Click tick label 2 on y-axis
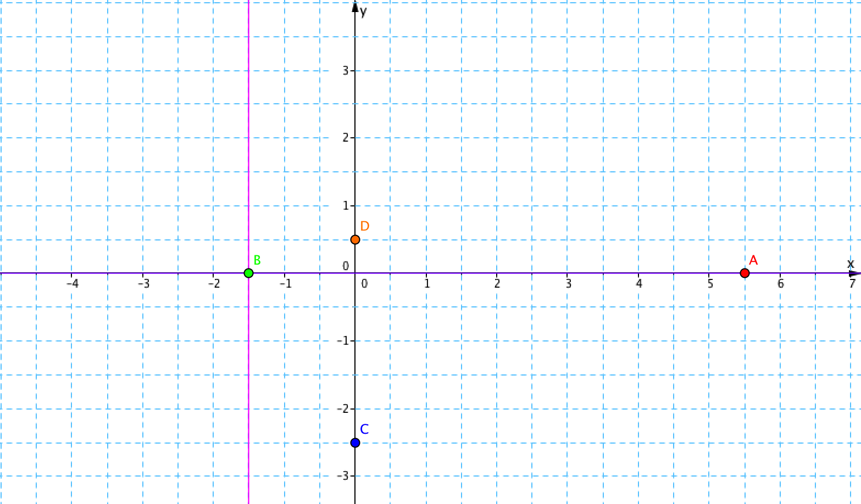Screen dimensions: 861x504 (x=346, y=137)
